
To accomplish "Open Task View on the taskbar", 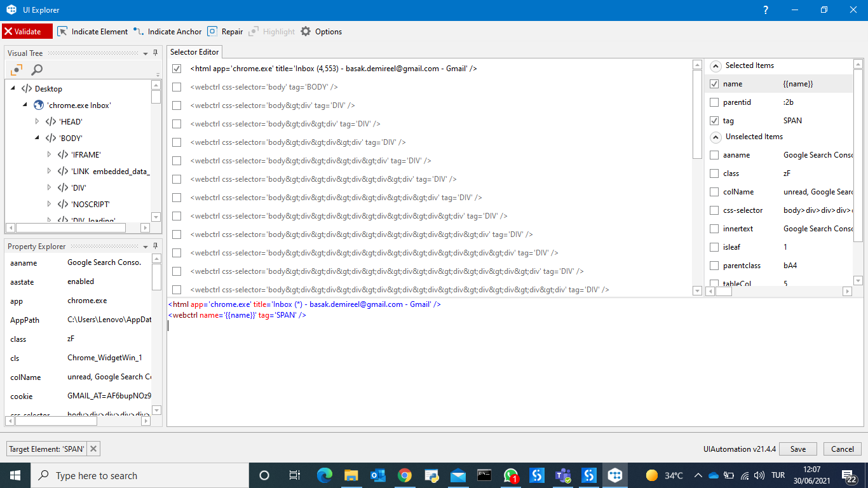I will (294, 475).
